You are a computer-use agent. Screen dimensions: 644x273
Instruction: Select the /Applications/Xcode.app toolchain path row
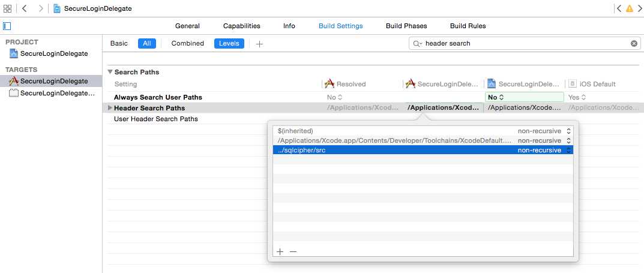[x=423, y=140]
